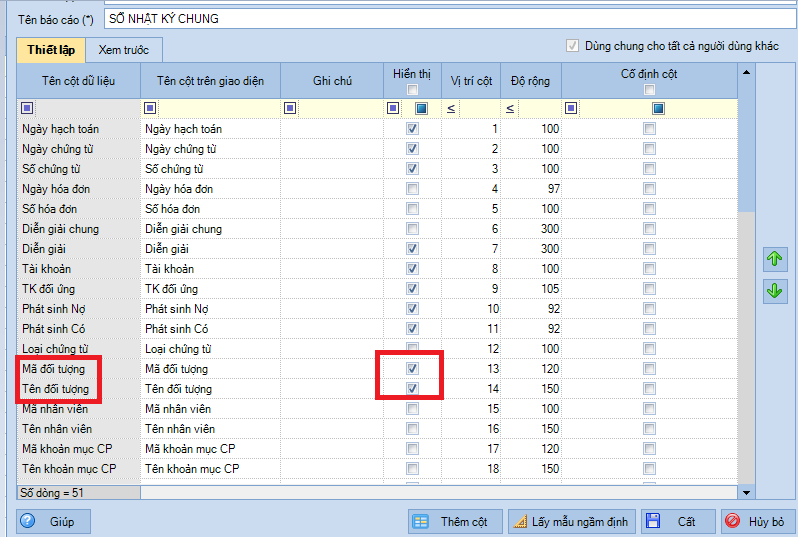Select the Thiết lập tab

pos(52,50)
